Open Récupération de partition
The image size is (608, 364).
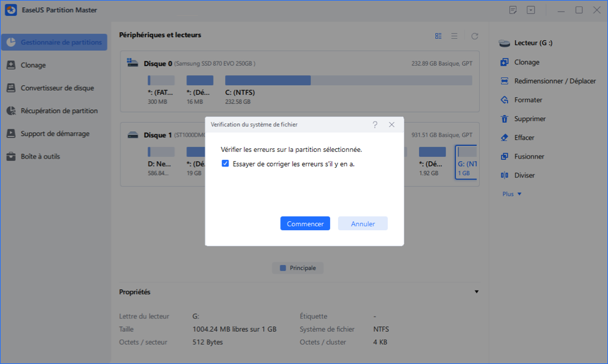[x=58, y=111]
